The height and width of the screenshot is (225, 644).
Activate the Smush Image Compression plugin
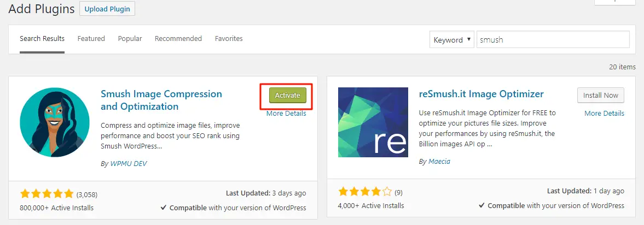[287, 95]
